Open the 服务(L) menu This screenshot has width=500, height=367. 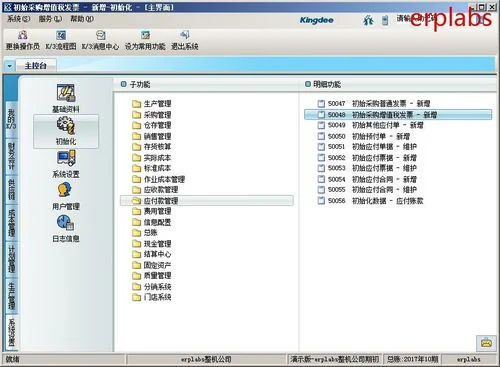(x=50, y=19)
